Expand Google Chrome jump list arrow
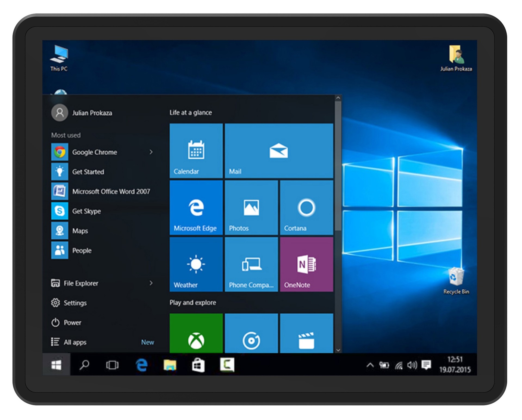 click(x=151, y=152)
